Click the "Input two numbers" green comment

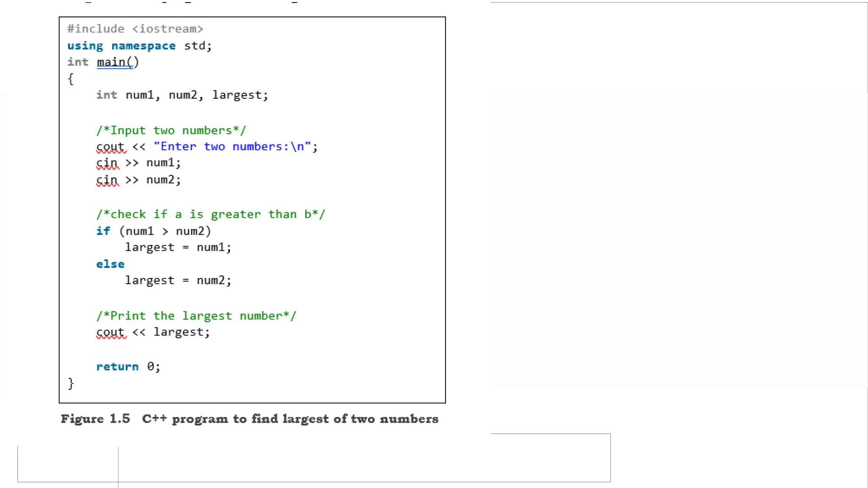point(171,130)
